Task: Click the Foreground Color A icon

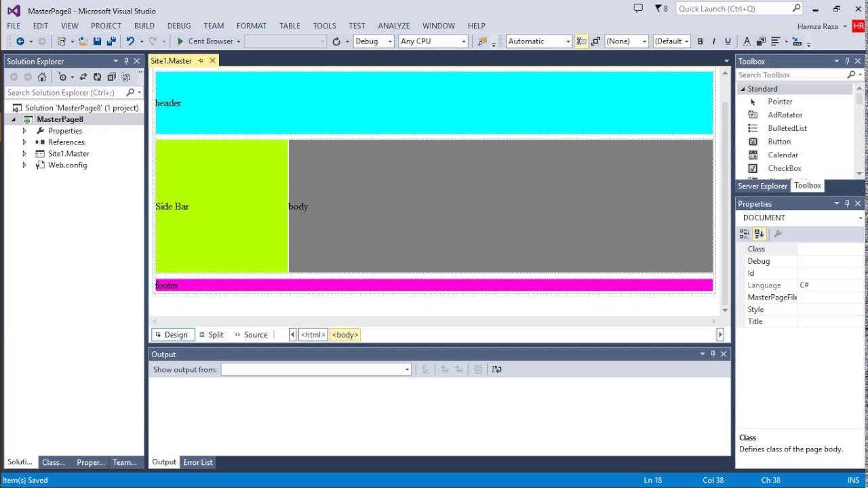Action: tap(747, 41)
